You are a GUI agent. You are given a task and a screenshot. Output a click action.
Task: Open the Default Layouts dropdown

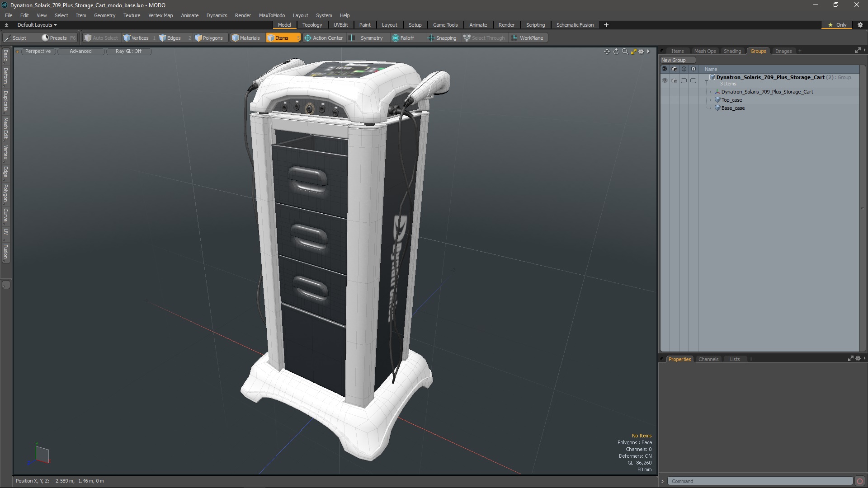pos(37,25)
